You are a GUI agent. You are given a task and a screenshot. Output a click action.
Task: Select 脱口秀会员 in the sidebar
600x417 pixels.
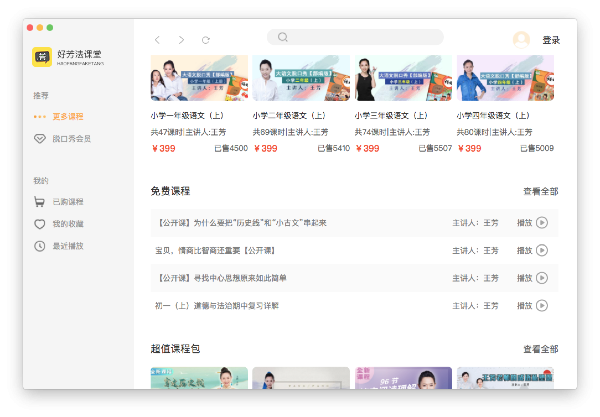click(70, 138)
